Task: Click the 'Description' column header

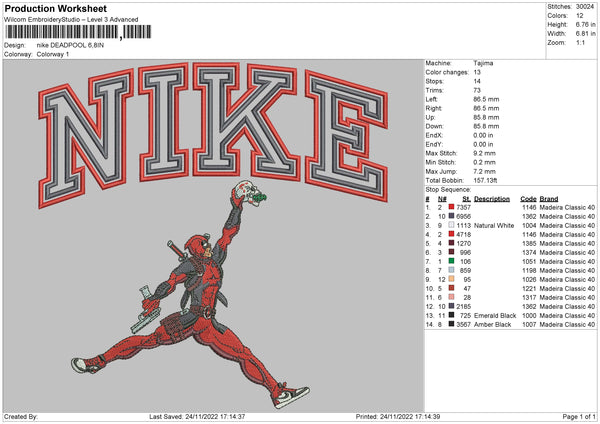Action: click(492, 199)
